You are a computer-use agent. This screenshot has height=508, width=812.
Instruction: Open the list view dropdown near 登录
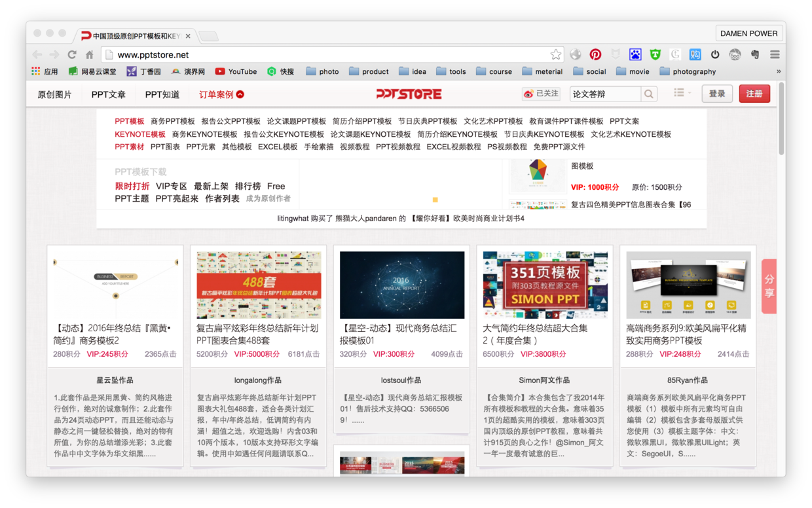click(682, 94)
